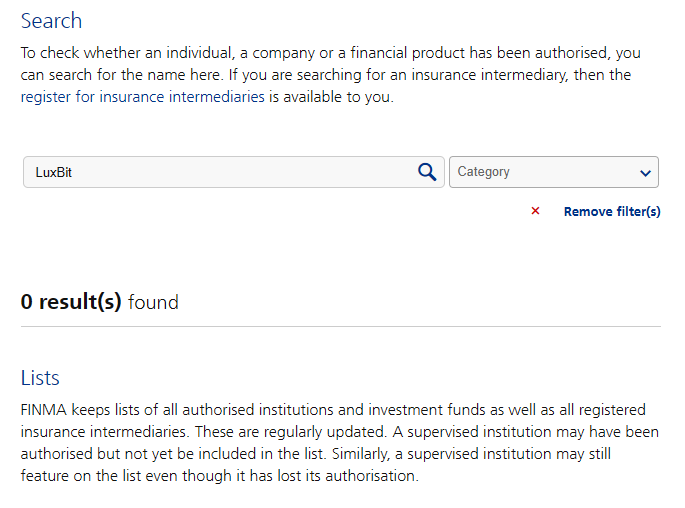Click the magnifying glass search icon

click(x=427, y=172)
